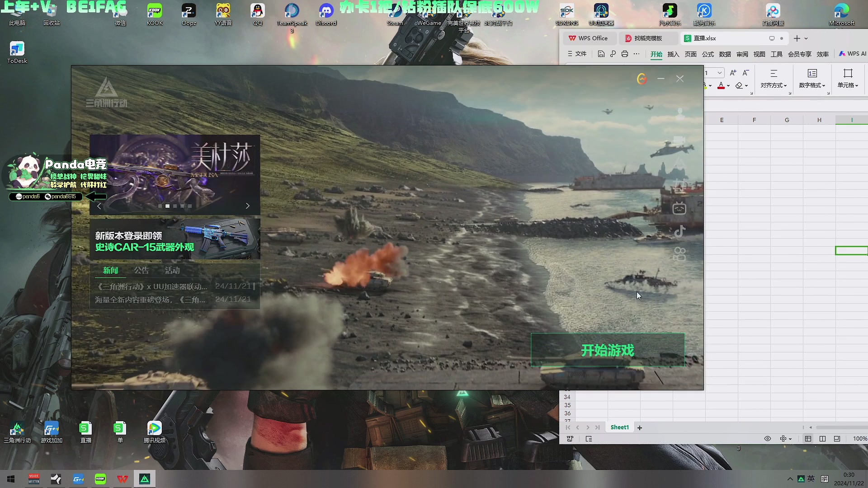Toggle the eye protection mode icon in status bar
This screenshot has height=488, width=868.
click(768, 439)
